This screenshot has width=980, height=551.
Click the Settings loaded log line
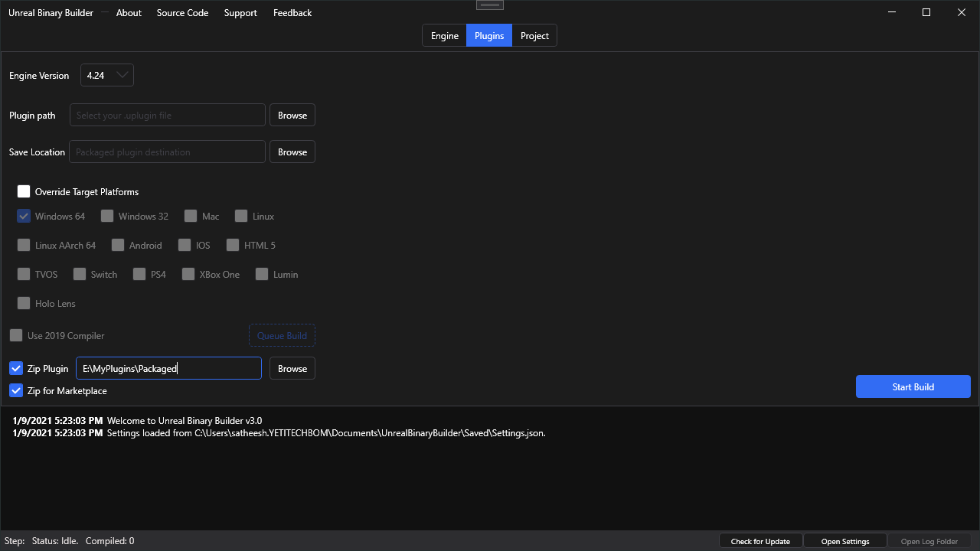pos(279,432)
